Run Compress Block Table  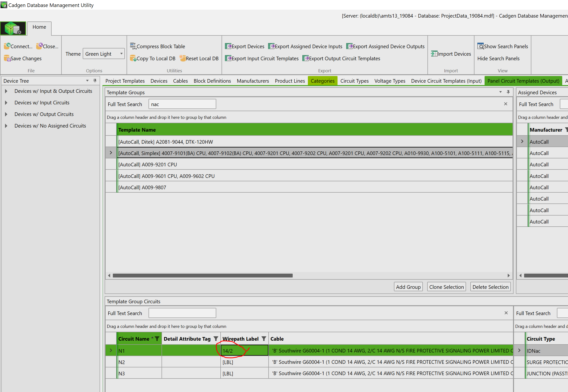[x=157, y=46]
